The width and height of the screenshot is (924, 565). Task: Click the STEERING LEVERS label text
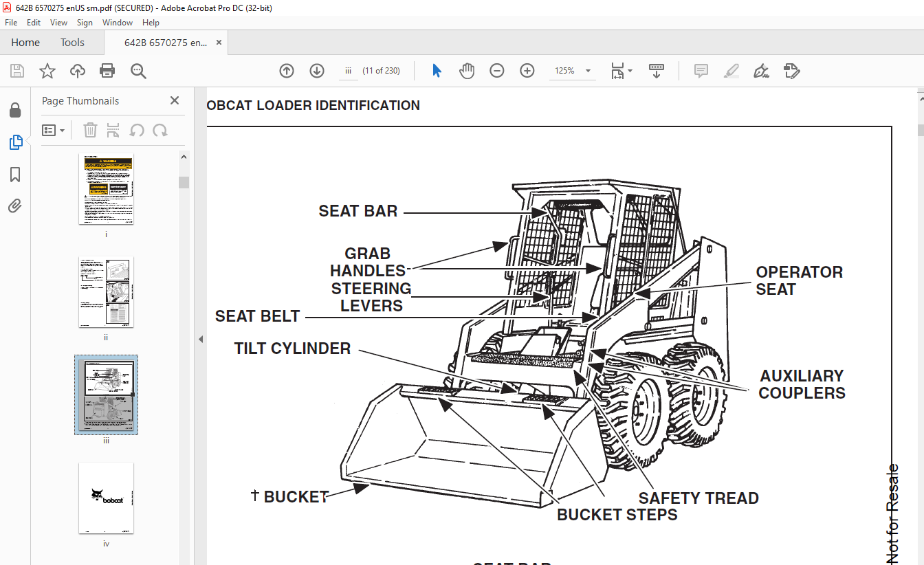coord(371,297)
